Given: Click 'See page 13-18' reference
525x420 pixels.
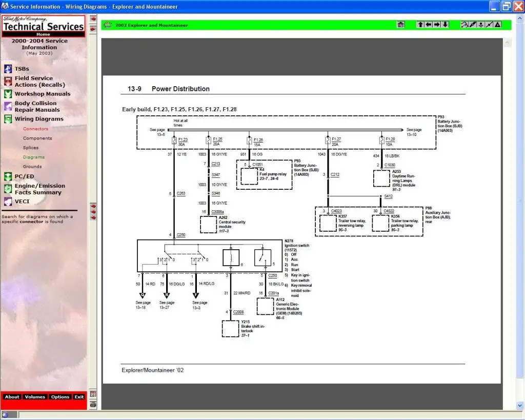Looking at the screenshot, I should [x=143, y=305].
